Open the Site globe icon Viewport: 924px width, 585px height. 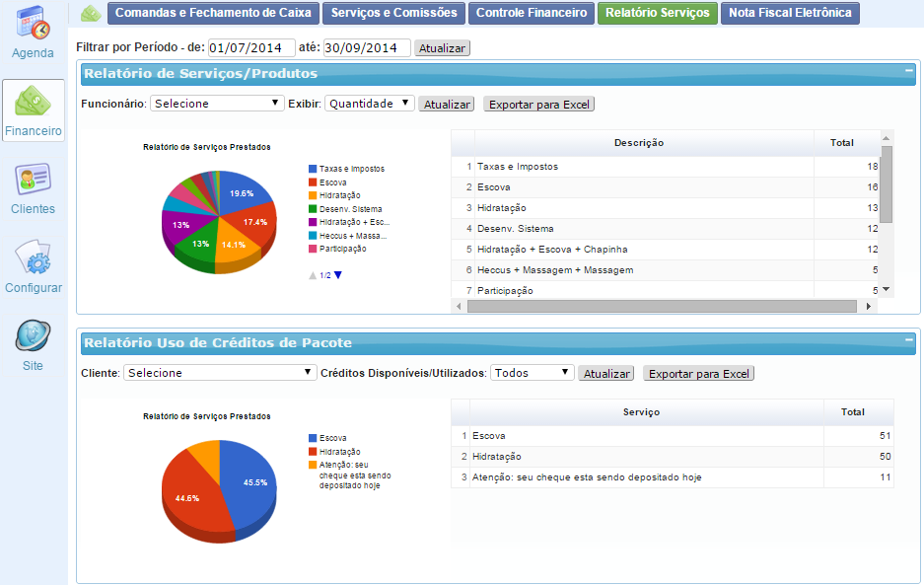pos(34,336)
